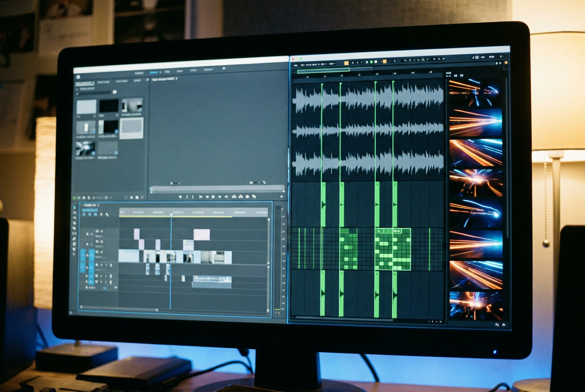Select the large pink clip on top video track
585x392 pixels.
pos(202,234)
